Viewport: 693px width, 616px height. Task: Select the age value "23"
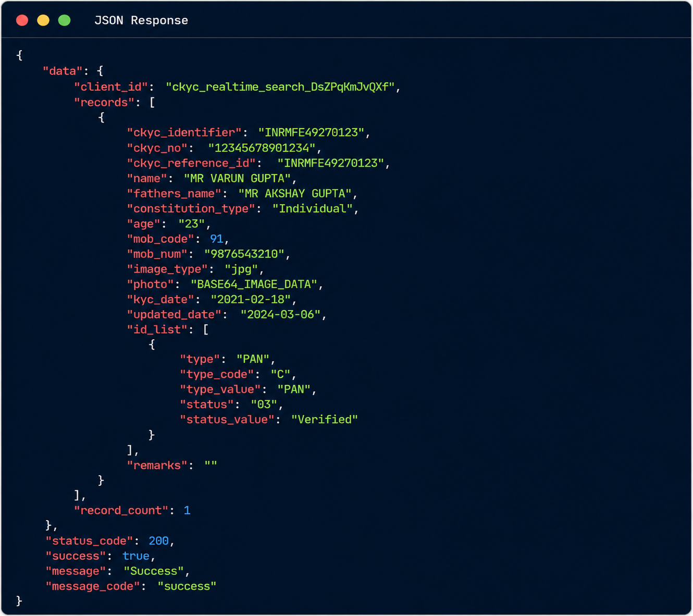point(191,224)
